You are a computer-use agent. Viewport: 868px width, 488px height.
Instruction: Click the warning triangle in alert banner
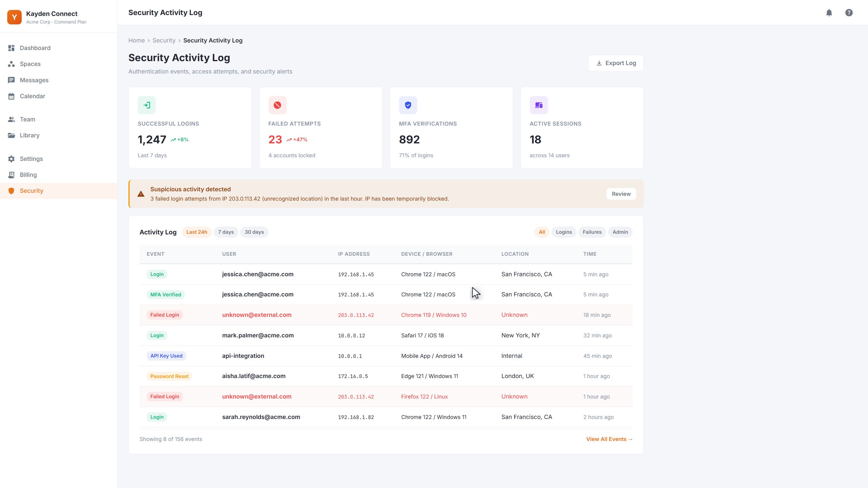click(x=141, y=194)
